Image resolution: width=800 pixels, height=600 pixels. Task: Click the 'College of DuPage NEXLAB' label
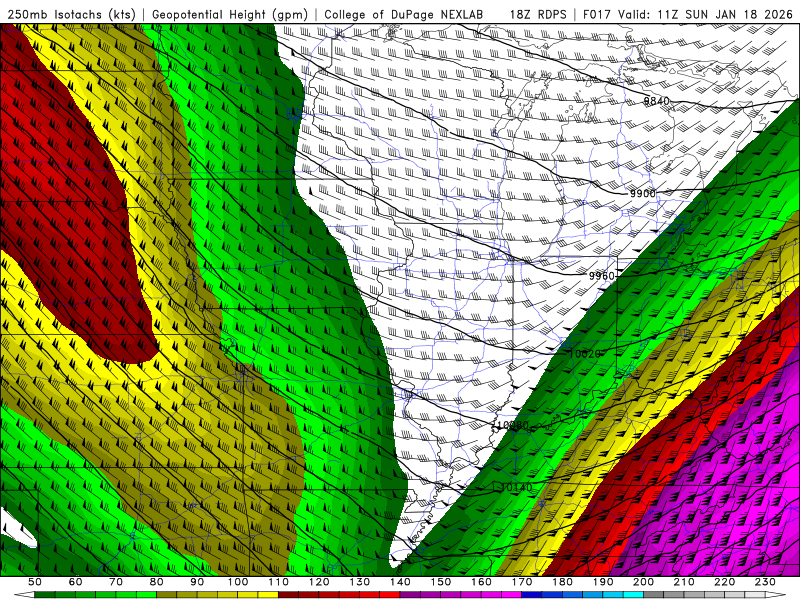coord(404,14)
